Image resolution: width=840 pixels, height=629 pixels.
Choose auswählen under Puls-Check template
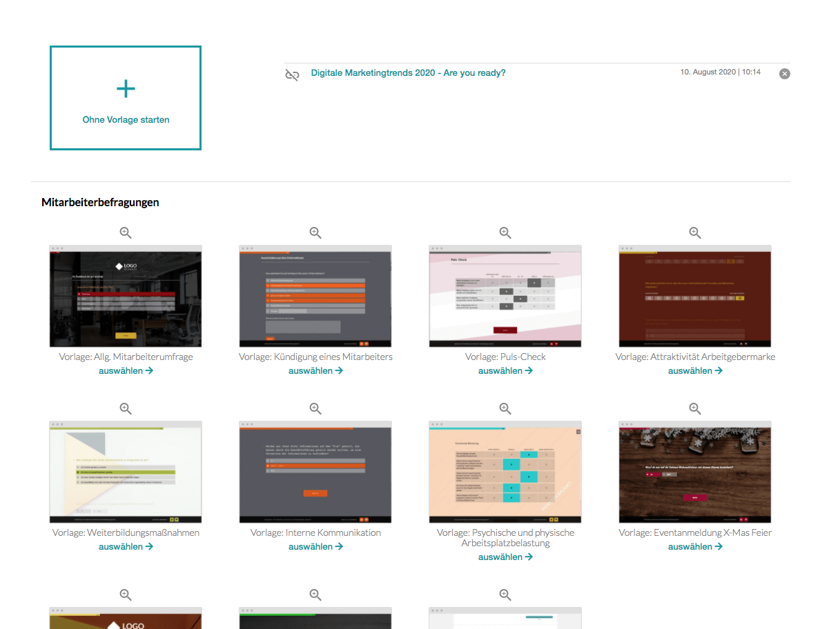tap(505, 371)
